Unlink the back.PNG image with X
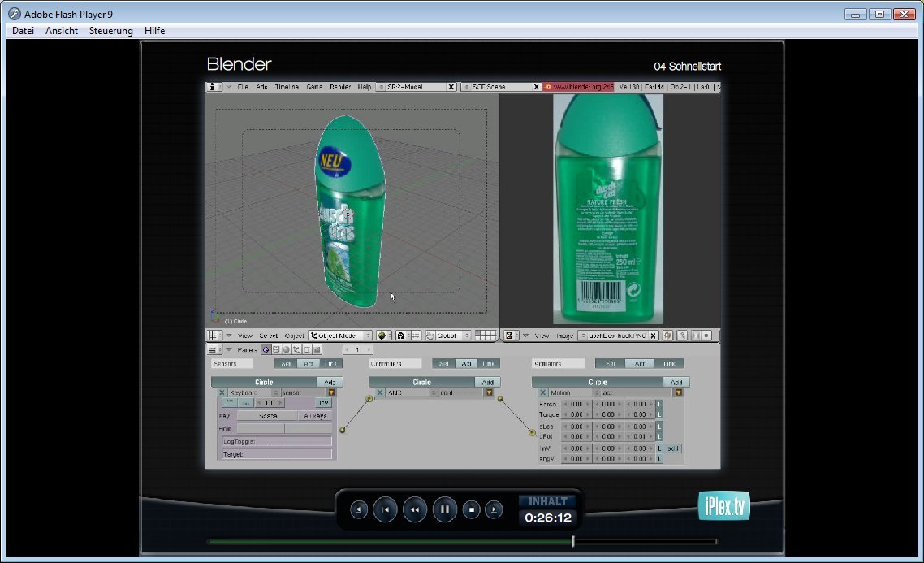The image size is (924, 563). click(653, 336)
